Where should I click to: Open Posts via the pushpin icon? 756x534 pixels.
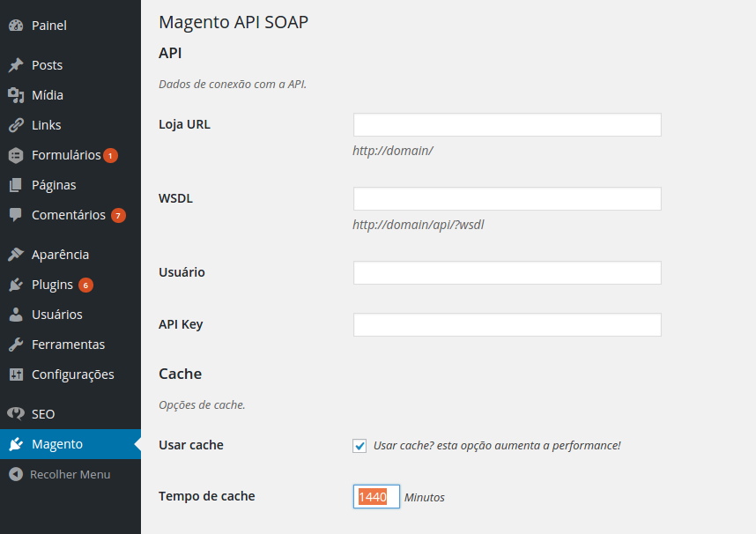[16, 65]
